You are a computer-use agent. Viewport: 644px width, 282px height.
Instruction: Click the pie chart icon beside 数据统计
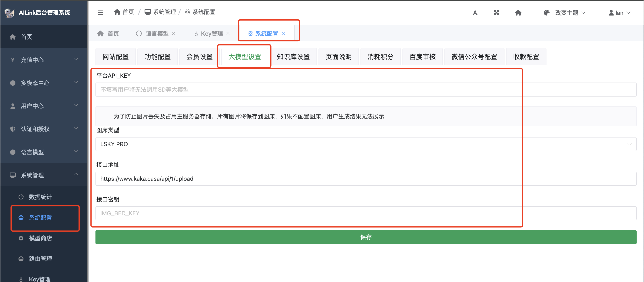click(21, 197)
